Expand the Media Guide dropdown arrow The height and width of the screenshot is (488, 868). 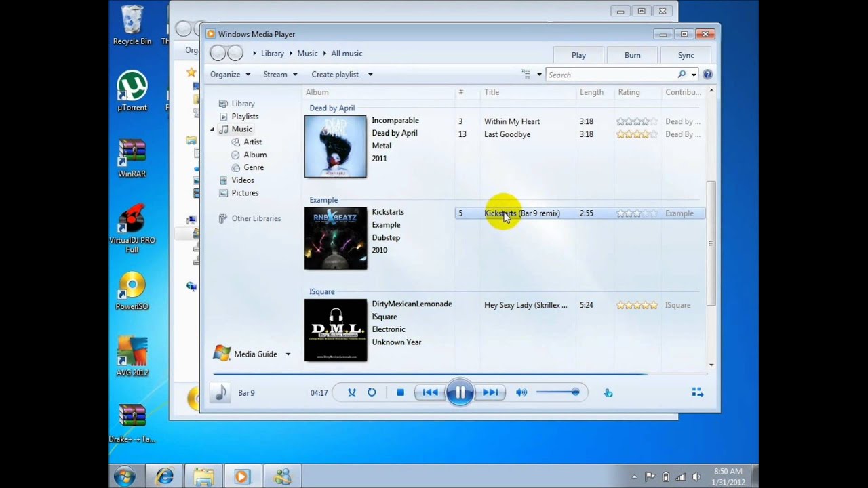[x=288, y=354]
